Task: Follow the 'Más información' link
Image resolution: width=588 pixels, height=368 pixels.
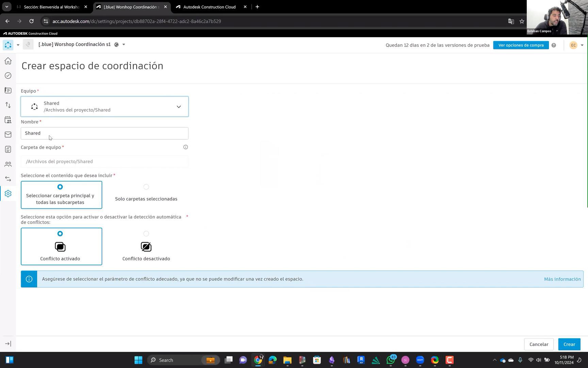Action: (562, 279)
